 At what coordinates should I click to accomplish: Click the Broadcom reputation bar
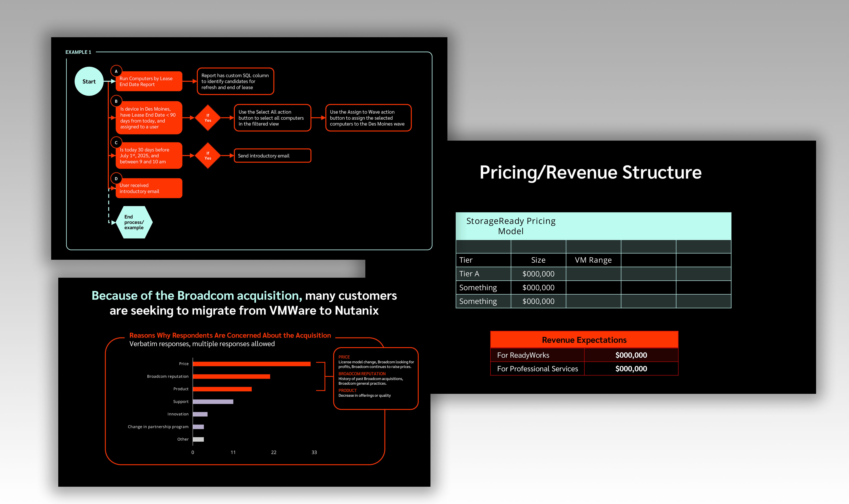[x=231, y=376]
